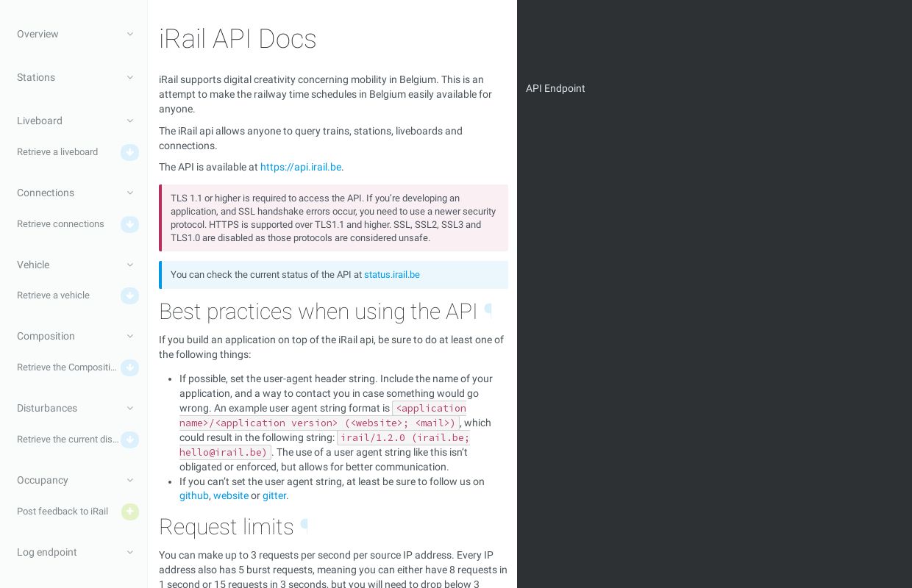This screenshot has height=588, width=912.
Task: Open the Retrieve a liveboard entry
Action: tap(57, 152)
